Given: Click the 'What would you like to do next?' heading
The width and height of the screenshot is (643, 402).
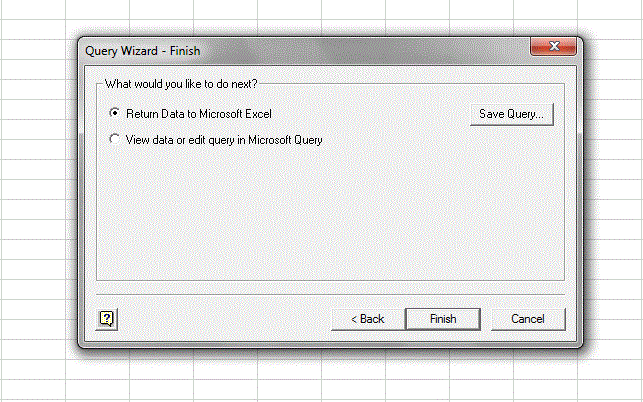Looking at the screenshot, I should click(180, 85).
